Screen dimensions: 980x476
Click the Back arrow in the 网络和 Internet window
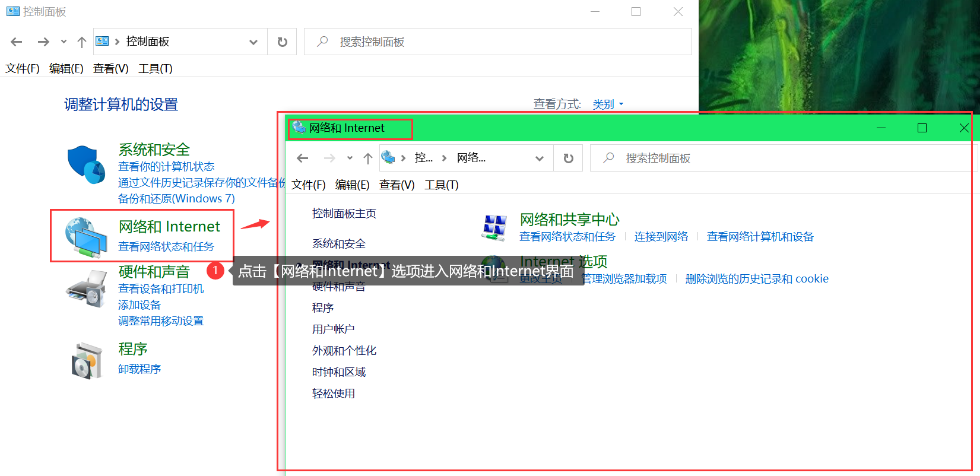pos(303,158)
